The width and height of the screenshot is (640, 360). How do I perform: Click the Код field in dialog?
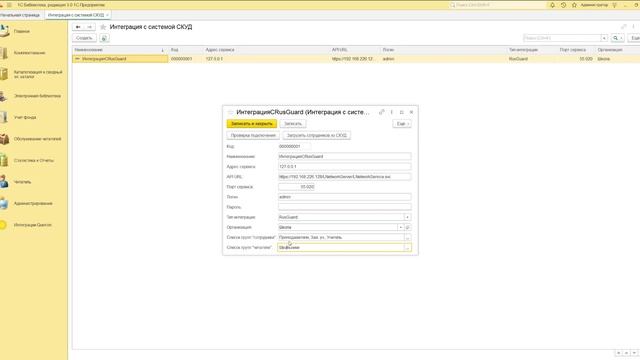[x=294, y=146]
